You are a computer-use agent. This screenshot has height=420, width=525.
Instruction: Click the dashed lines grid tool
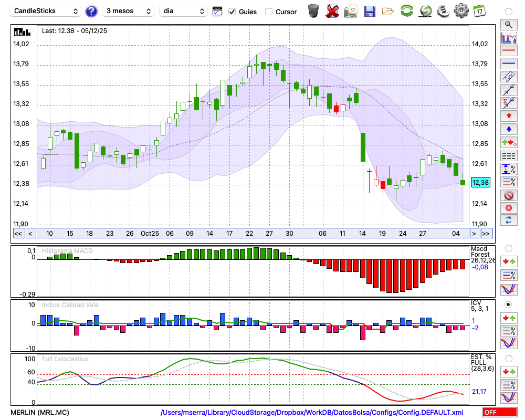509,155
